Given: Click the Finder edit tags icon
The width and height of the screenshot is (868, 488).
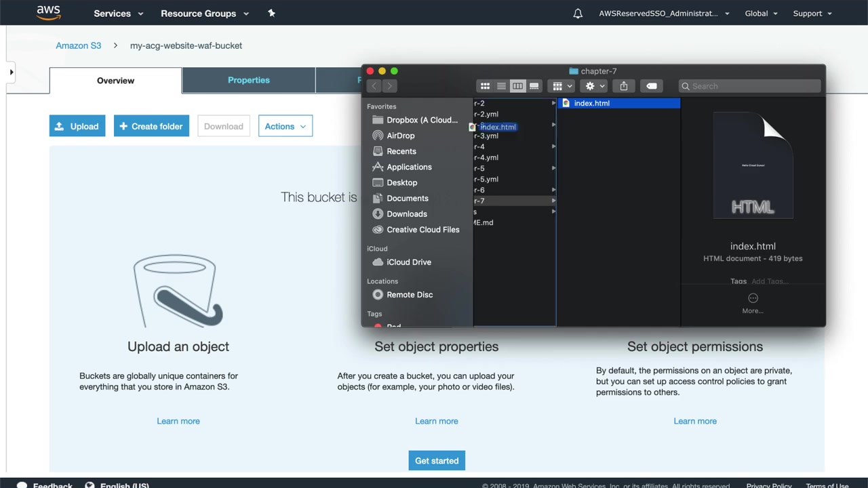Looking at the screenshot, I should [x=652, y=86].
